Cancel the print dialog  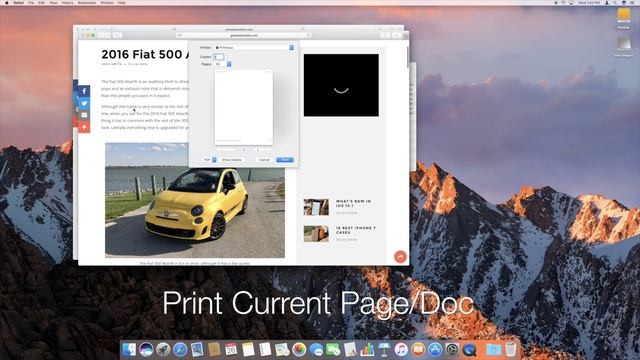point(264,160)
